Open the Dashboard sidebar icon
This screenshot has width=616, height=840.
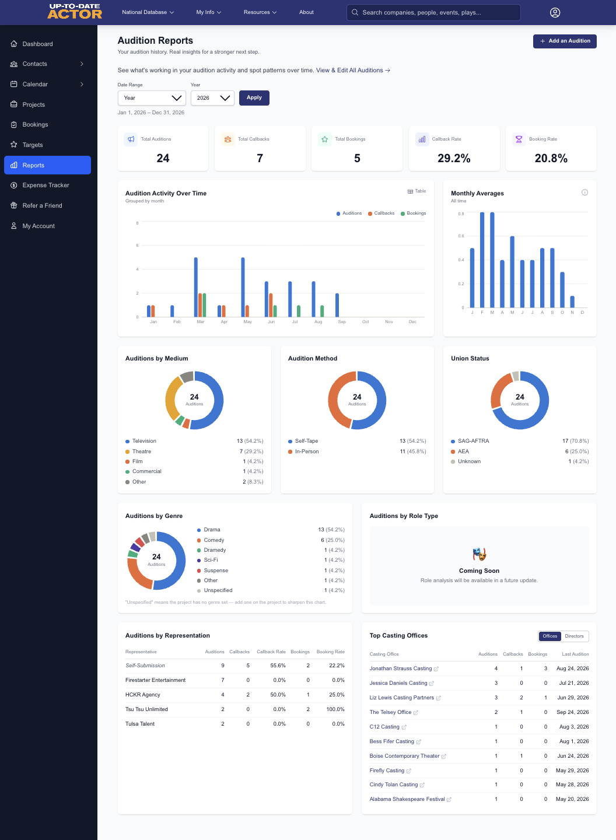pos(14,44)
